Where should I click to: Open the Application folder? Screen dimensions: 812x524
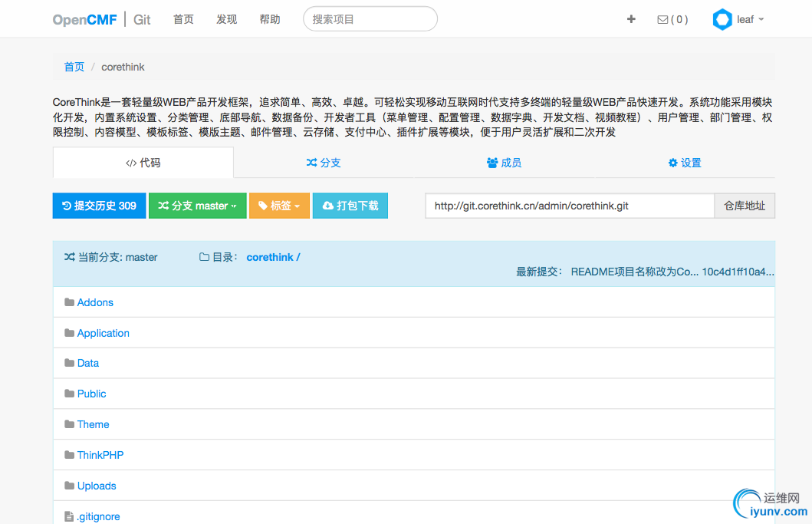[103, 333]
